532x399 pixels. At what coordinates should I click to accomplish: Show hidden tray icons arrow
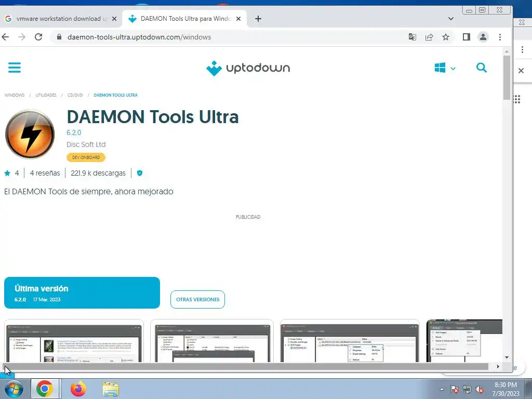(x=442, y=389)
